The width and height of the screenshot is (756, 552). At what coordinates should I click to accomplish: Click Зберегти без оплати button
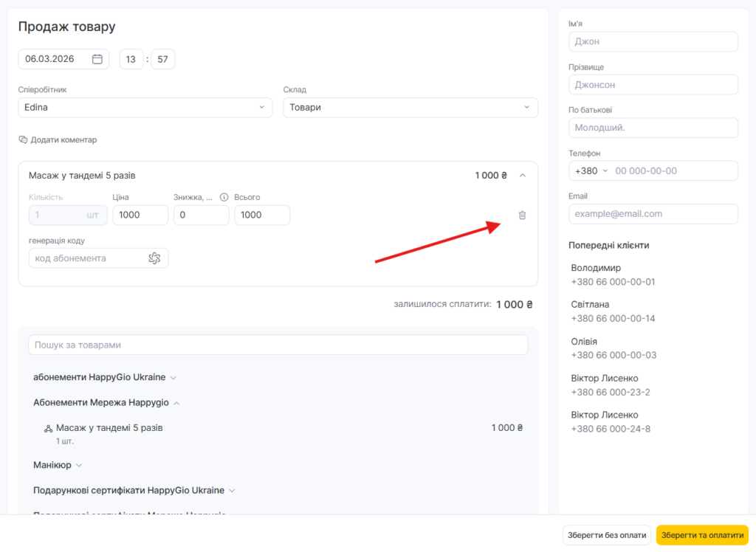point(606,535)
